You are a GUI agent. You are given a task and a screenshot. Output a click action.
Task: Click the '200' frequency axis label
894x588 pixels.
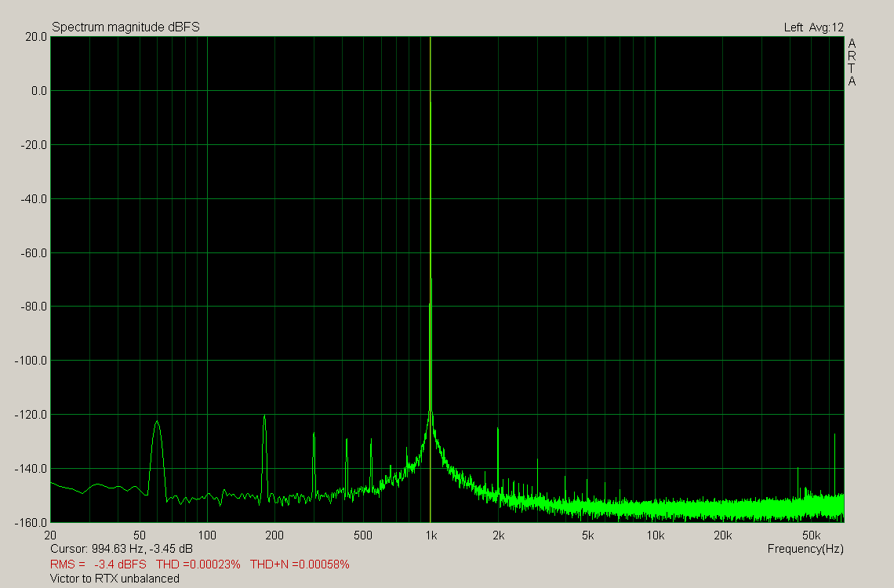(274, 535)
